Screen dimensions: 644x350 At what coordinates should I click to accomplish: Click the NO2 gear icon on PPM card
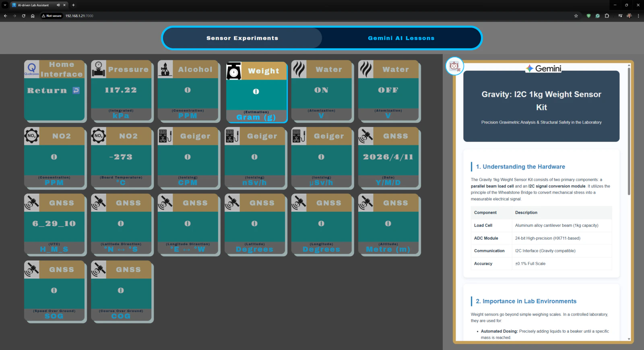32,136
